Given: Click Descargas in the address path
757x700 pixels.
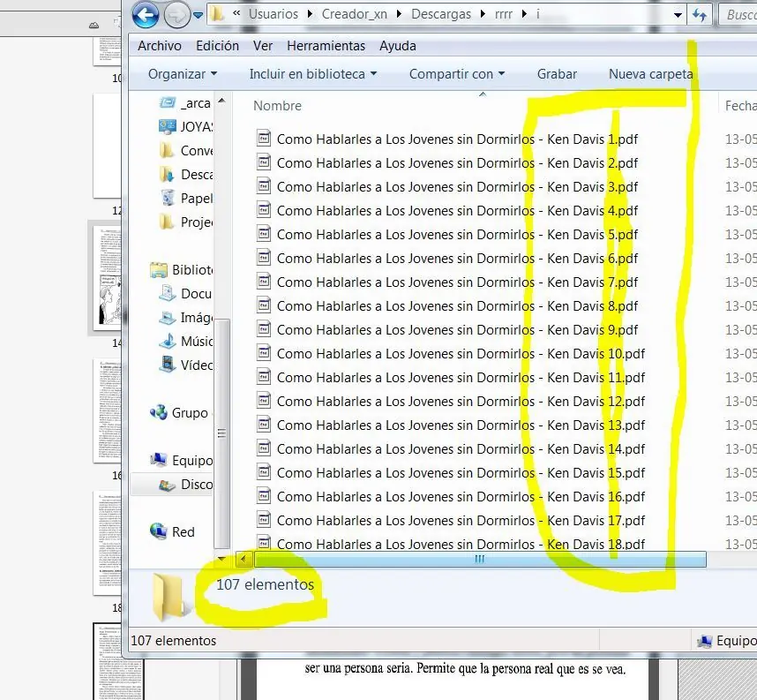Looking at the screenshot, I should tap(441, 14).
